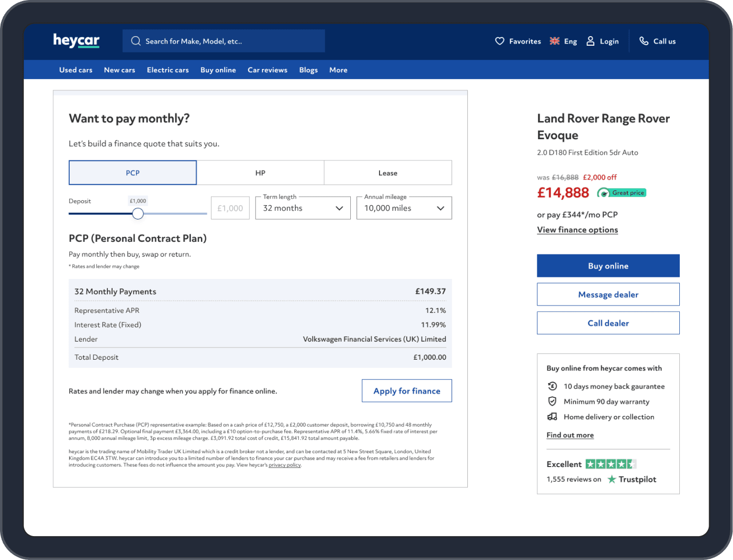Open the New cars menu
733x560 pixels.
pyautogui.click(x=120, y=70)
